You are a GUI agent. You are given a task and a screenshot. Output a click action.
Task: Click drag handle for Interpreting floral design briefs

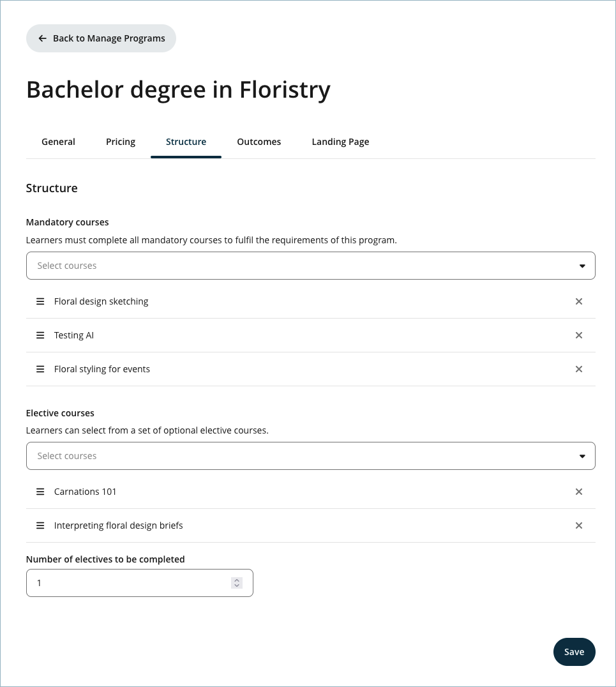tap(40, 525)
